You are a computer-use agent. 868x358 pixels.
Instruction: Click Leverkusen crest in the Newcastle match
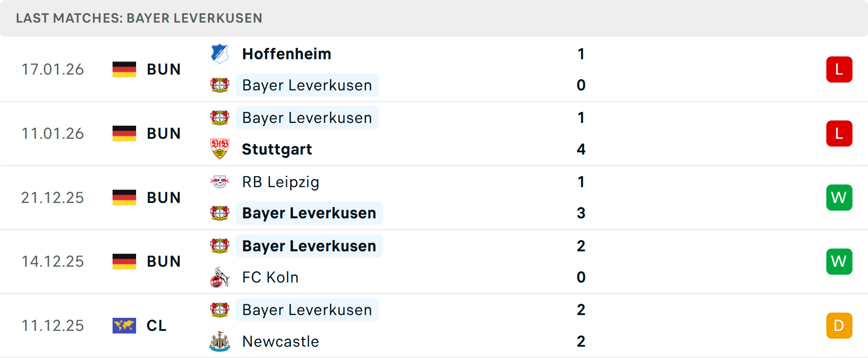(x=220, y=310)
